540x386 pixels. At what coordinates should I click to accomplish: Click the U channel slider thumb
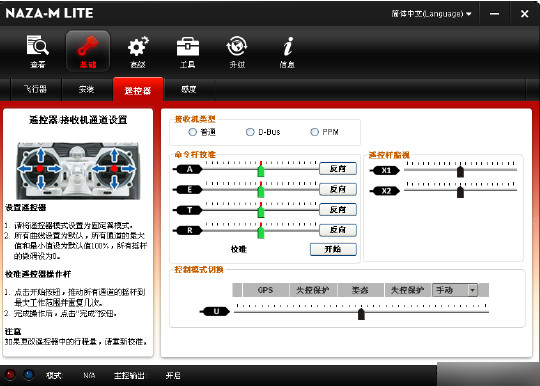coord(361,313)
